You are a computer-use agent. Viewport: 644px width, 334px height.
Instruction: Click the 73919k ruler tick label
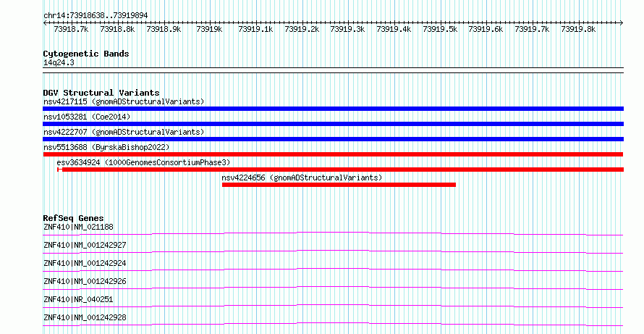[x=209, y=29]
